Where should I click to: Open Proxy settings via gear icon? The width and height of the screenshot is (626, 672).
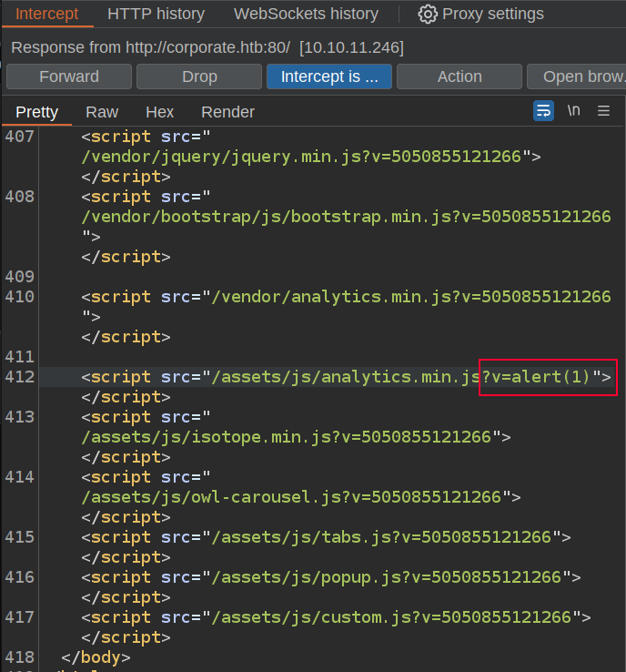pos(428,14)
